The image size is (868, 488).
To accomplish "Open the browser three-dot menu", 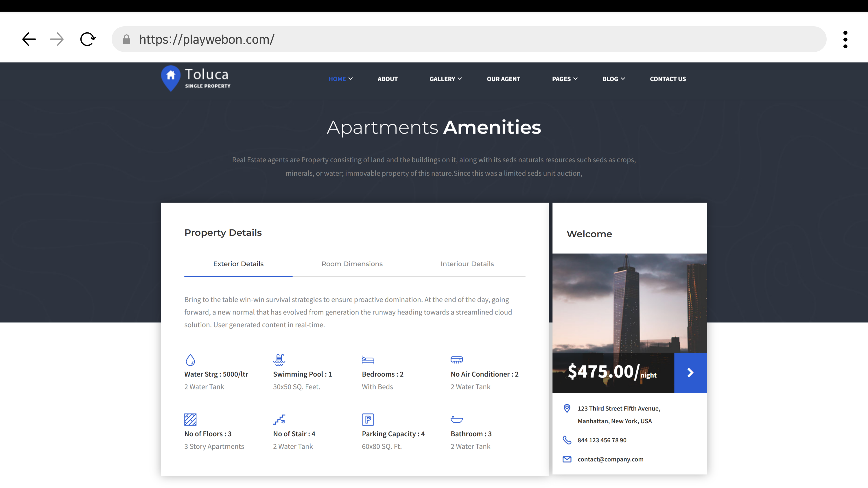I will (845, 39).
